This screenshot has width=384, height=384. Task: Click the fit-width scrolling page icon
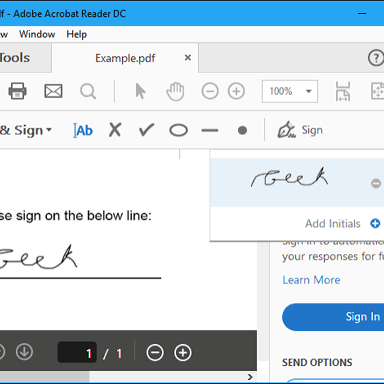coord(343,91)
